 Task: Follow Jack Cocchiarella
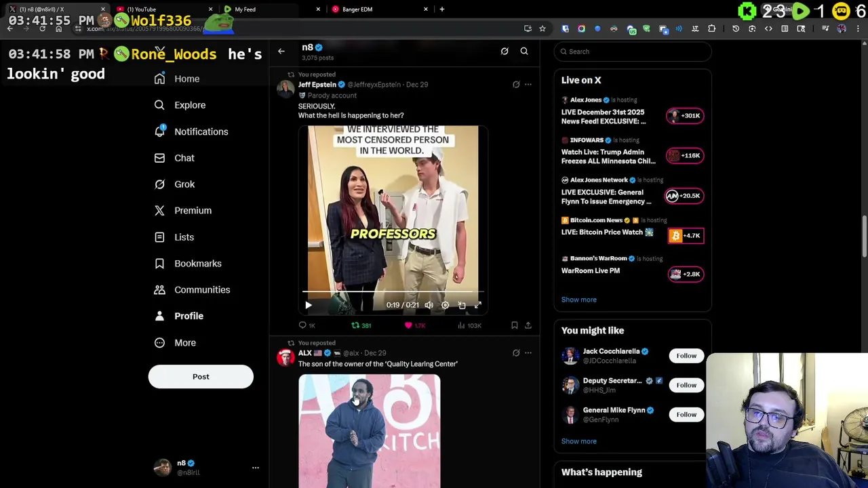686,356
